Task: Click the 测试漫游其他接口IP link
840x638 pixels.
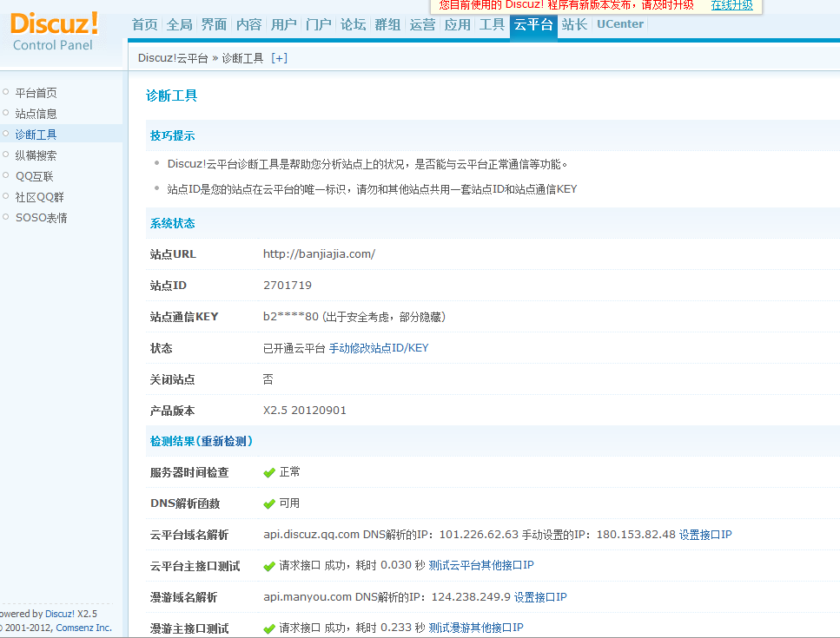Action: pos(476,628)
